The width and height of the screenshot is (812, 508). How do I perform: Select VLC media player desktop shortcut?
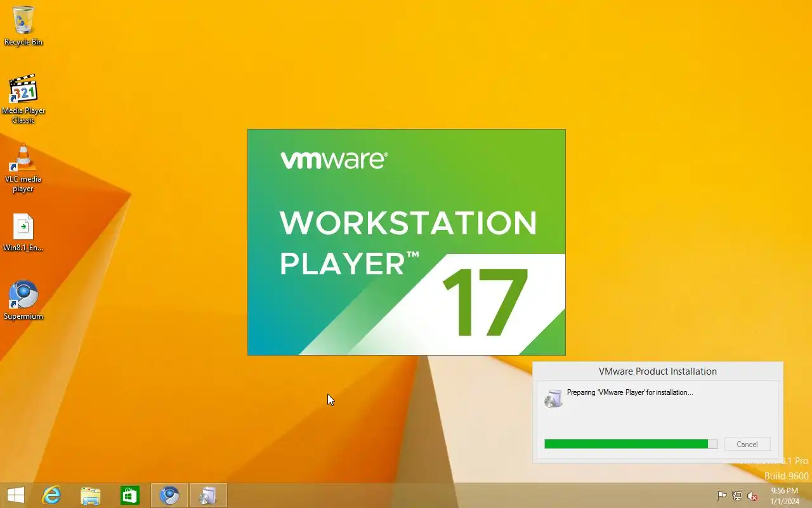click(23, 168)
